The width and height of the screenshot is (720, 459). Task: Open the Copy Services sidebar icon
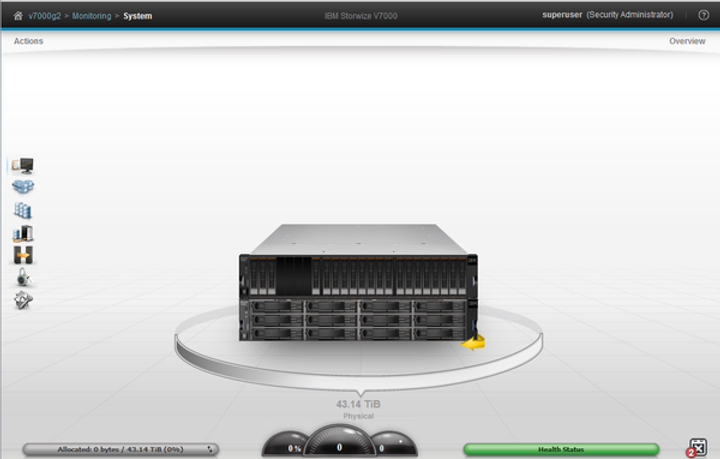click(x=23, y=255)
